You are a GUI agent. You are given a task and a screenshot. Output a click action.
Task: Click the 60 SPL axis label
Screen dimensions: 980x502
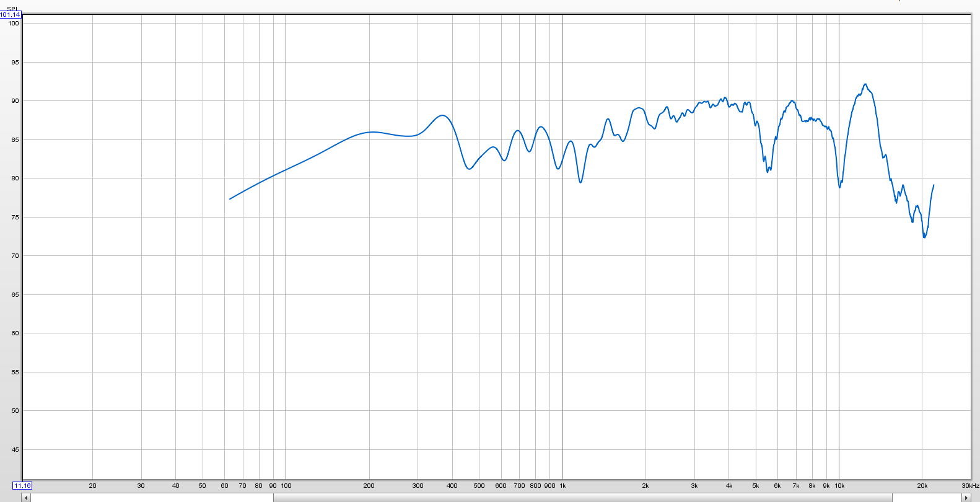tap(15, 333)
